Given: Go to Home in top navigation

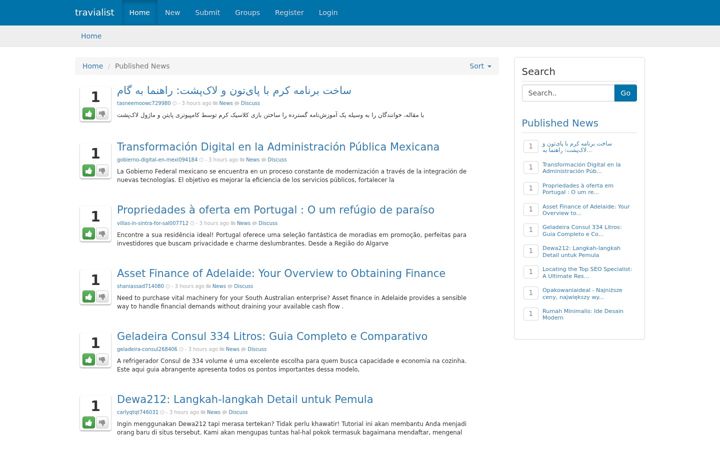Looking at the screenshot, I should click(x=140, y=12).
